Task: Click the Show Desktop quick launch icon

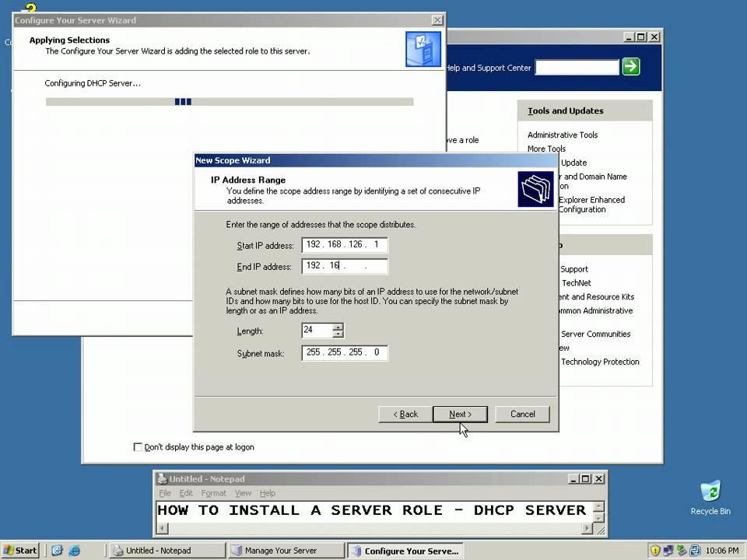Action: 57,551
